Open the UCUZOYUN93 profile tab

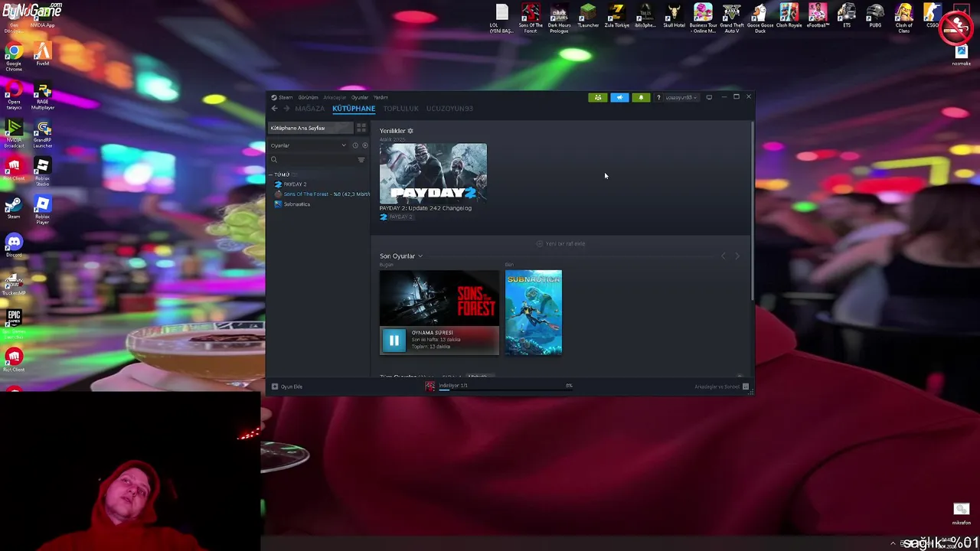[449, 109]
